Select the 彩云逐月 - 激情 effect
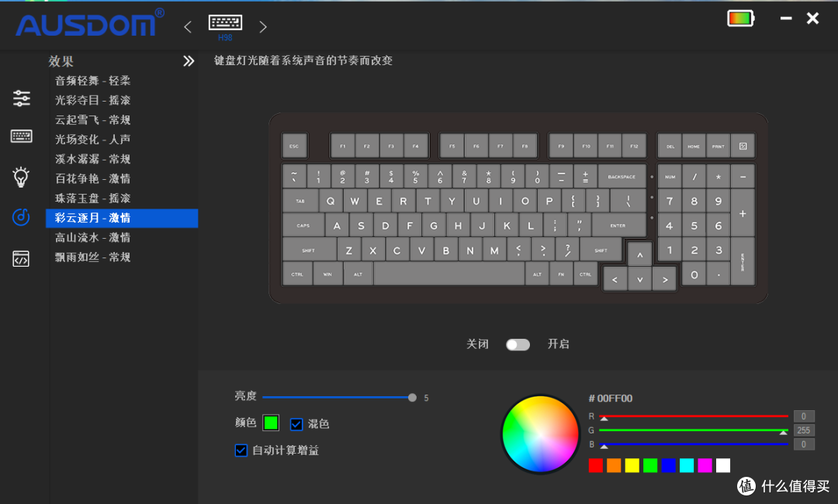 pos(123,218)
